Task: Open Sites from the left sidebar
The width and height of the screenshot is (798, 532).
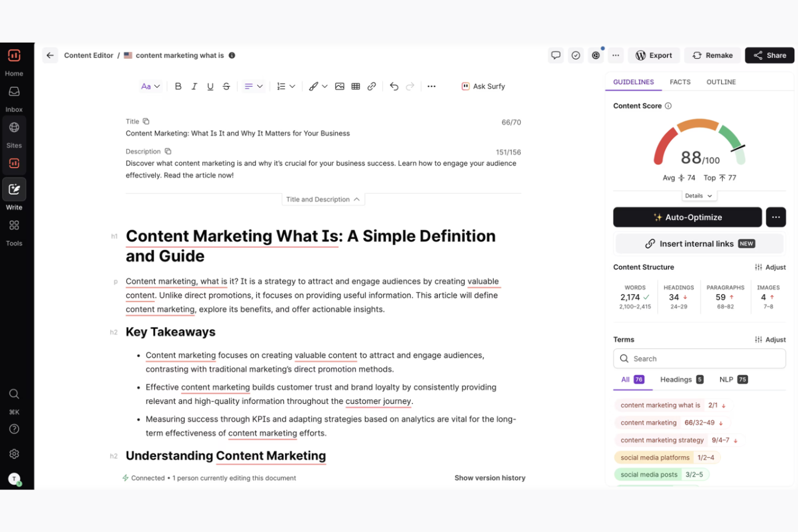Action: click(14, 128)
